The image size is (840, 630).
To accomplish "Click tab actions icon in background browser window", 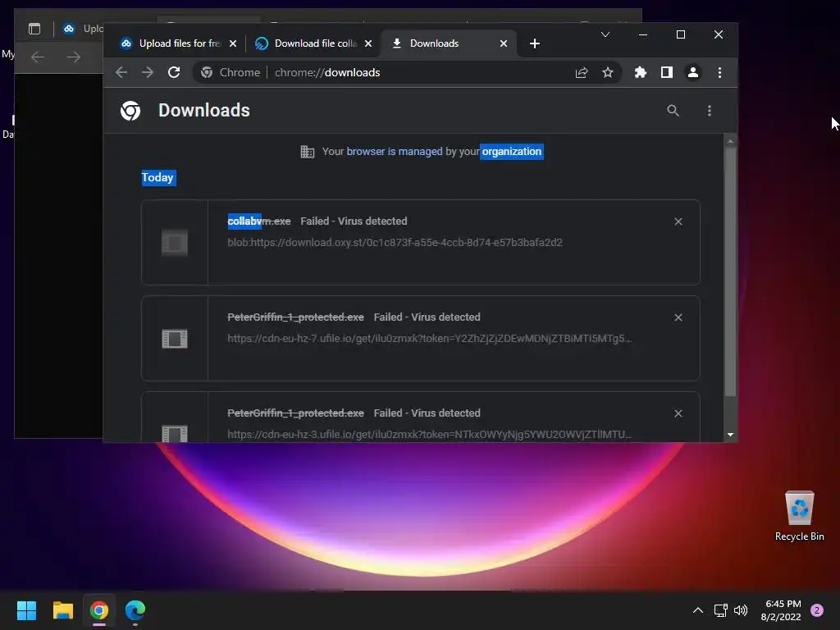I will [34, 29].
